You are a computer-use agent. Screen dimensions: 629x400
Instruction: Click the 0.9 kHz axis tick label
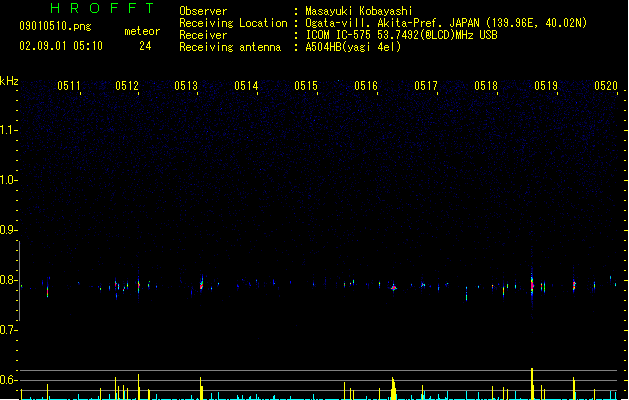[x=8, y=230]
